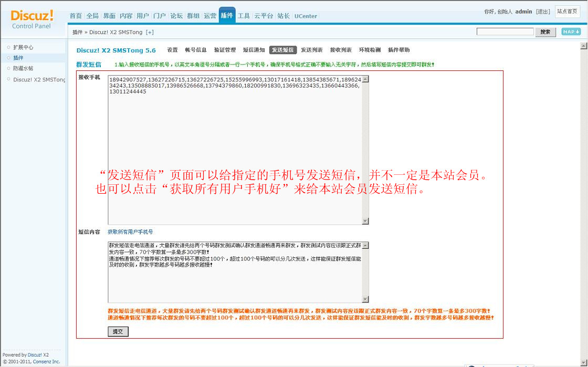This screenshot has width=588, height=367.
Task: Click the message textarea scroll-down arrow
Action: coord(365,299)
